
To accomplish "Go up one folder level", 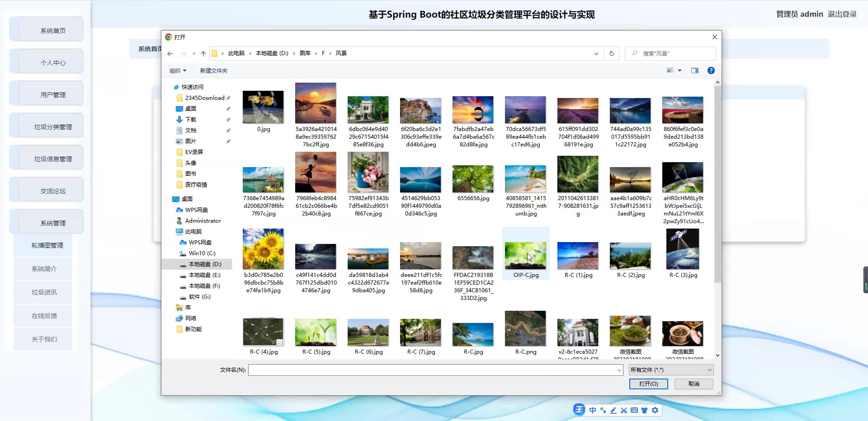I will point(203,54).
